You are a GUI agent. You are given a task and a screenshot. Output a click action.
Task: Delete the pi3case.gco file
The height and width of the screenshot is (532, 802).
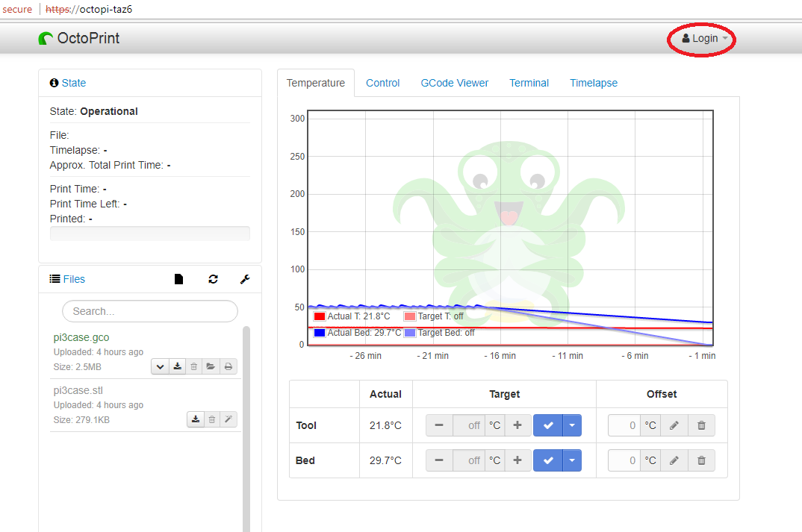(x=194, y=367)
